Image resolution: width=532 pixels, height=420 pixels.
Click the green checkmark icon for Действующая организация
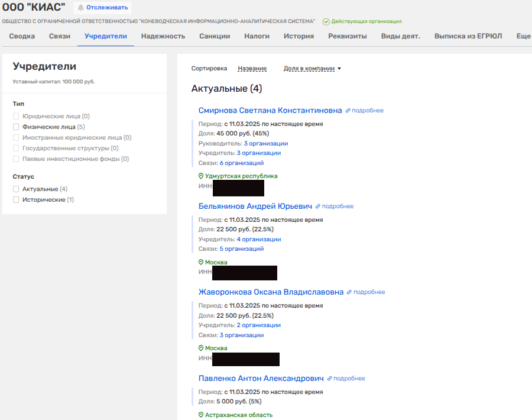coord(326,21)
